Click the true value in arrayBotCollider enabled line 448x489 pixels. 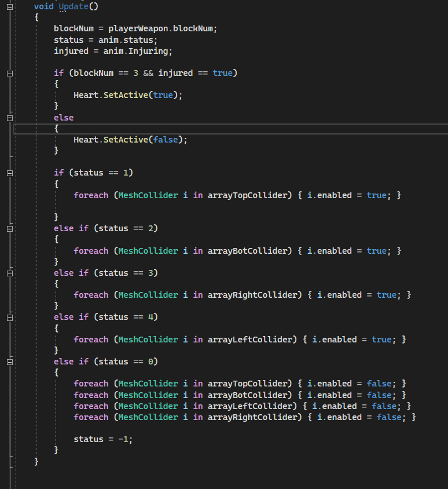pos(376,251)
